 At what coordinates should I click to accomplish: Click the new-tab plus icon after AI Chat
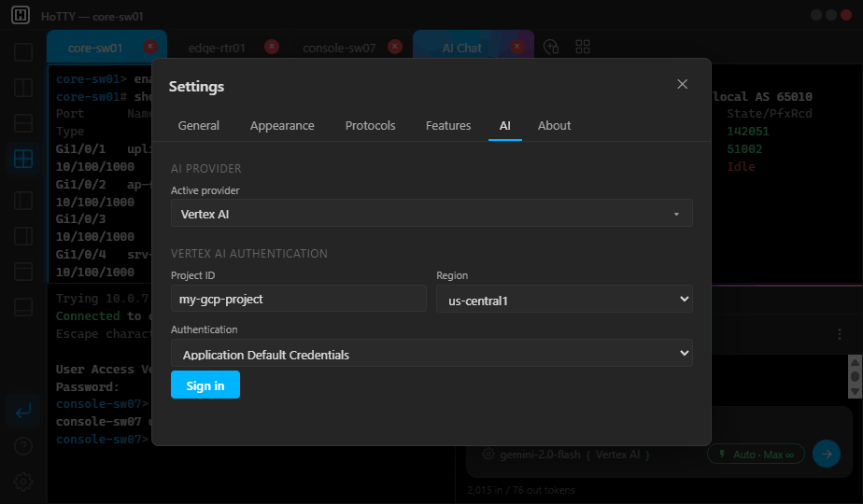click(551, 47)
